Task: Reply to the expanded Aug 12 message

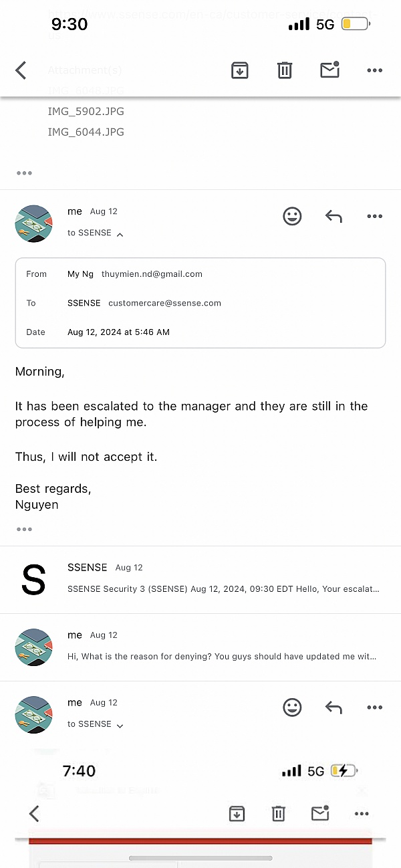Action: tap(333, 216)
